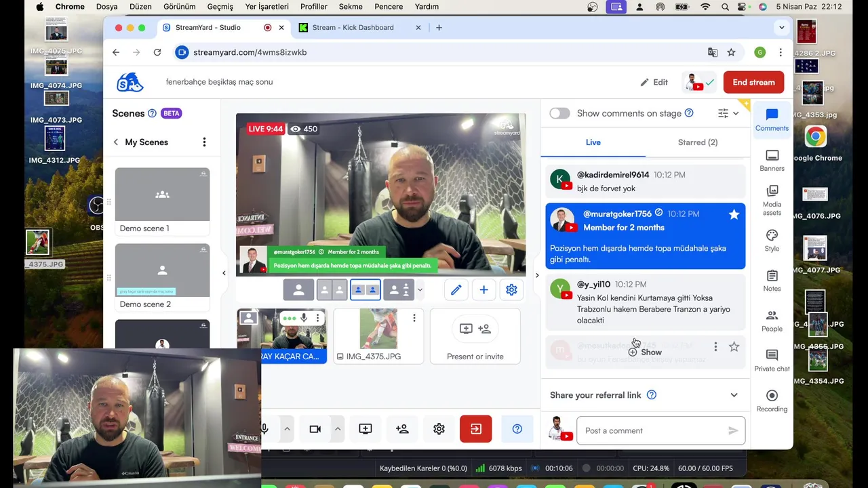Open studio settings gear in bottom toolbar
Viewport: 868px width, 488px height.
[x=439, y=429]
